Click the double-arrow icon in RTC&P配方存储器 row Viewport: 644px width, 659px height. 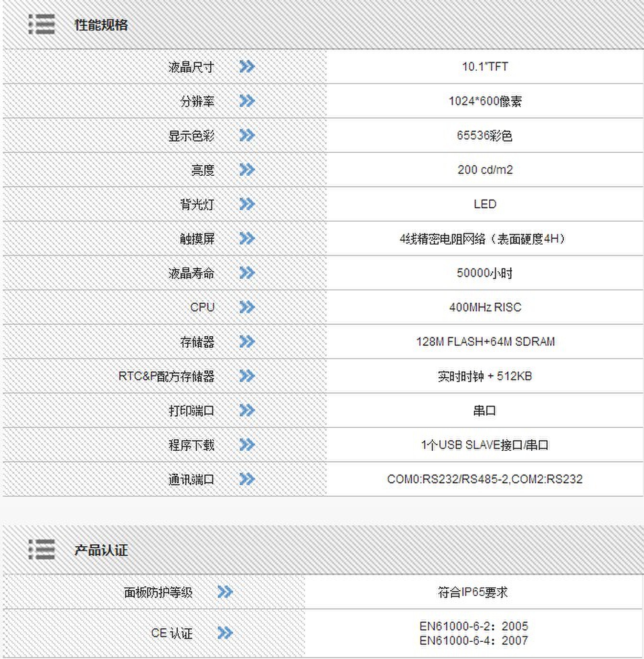click(247, 376)
